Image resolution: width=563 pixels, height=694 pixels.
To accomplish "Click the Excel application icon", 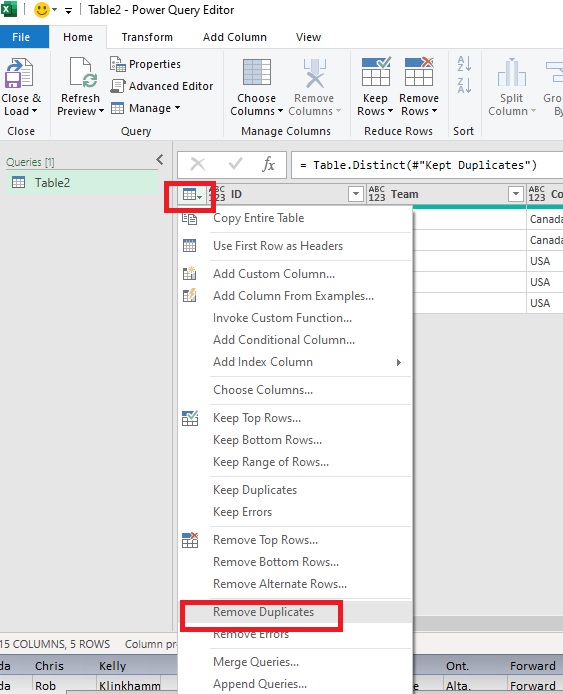I will tap(8, 9).
